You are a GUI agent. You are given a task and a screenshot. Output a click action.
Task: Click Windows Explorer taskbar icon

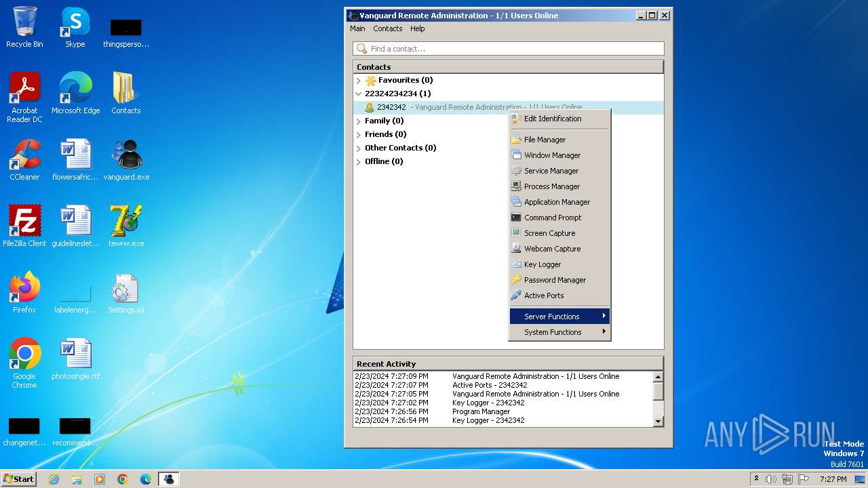click(77, 479)
